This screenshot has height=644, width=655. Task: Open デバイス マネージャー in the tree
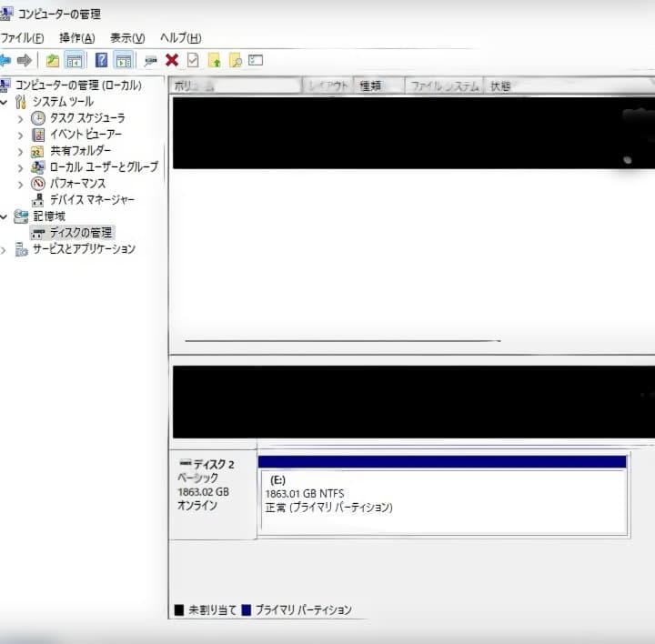coord(91,199)
